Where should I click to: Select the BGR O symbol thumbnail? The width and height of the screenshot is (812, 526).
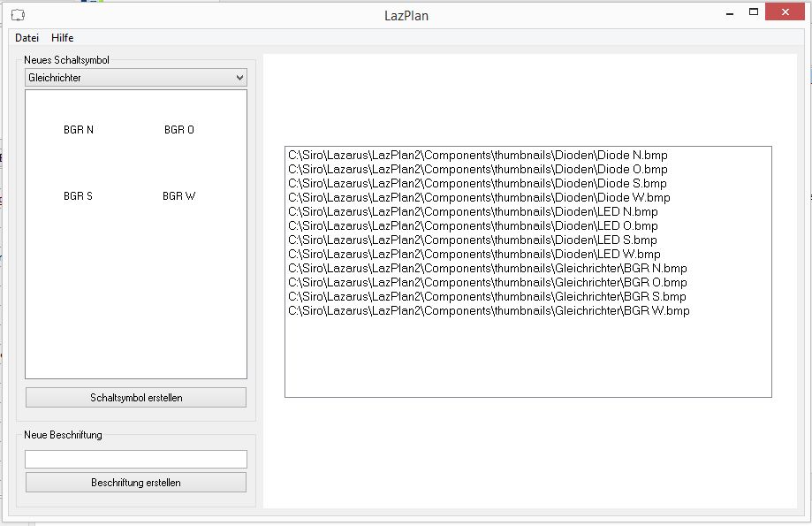[179, 130]
